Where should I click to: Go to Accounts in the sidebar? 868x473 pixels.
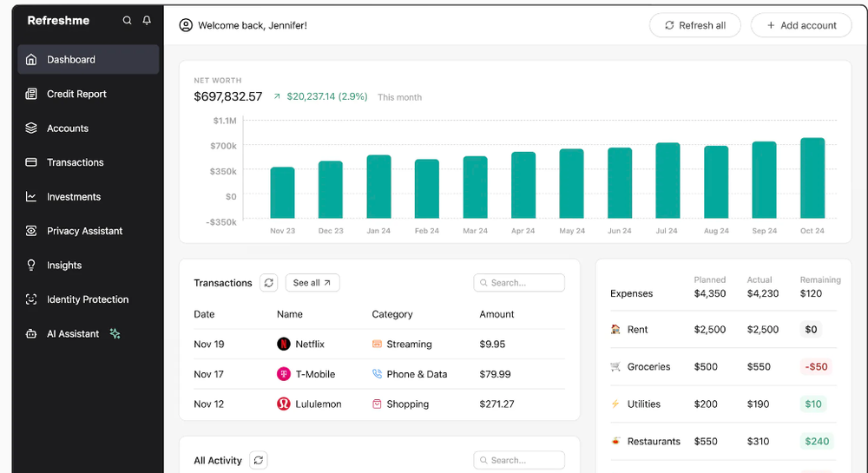click(x=68, y=128)
